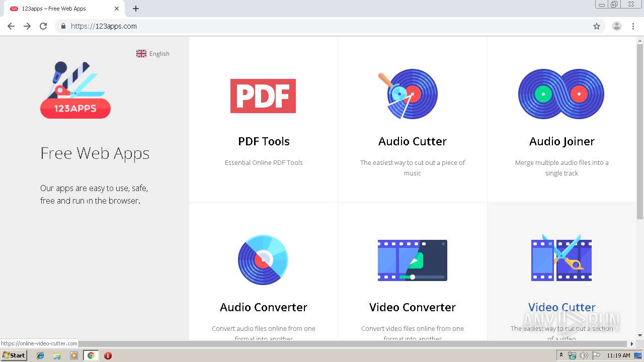Click the 123APPS logo
Image resolution: width=644 pixels, height=362 pixels.
tap(75, 90)
